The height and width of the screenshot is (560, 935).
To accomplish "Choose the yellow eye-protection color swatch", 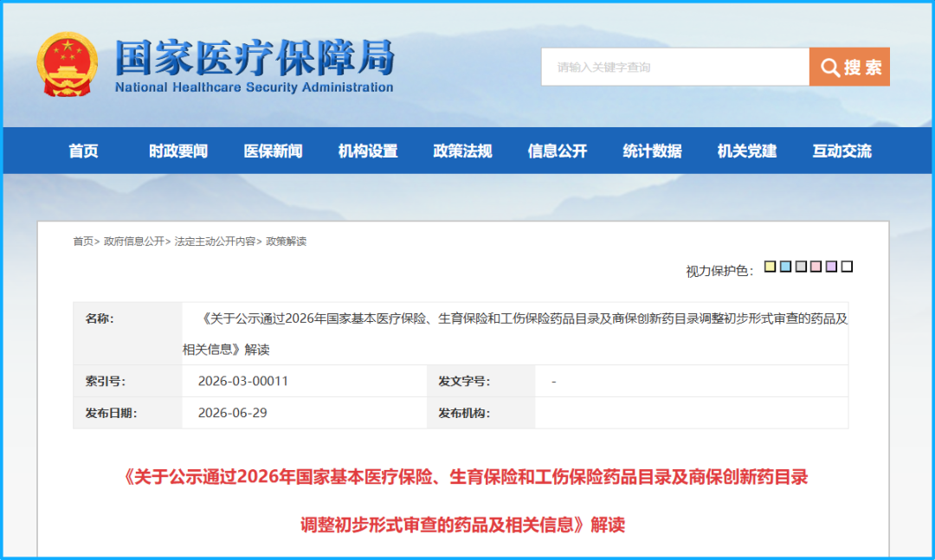I will click(x=771, y=267).
